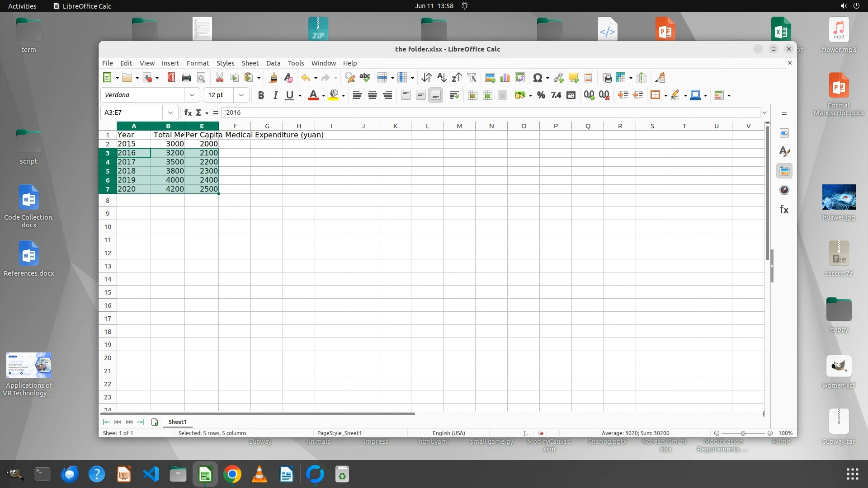Click the Insert Chart toolbar icon
This screenshot has width=868, height=488.
click(x=505, y=78)
